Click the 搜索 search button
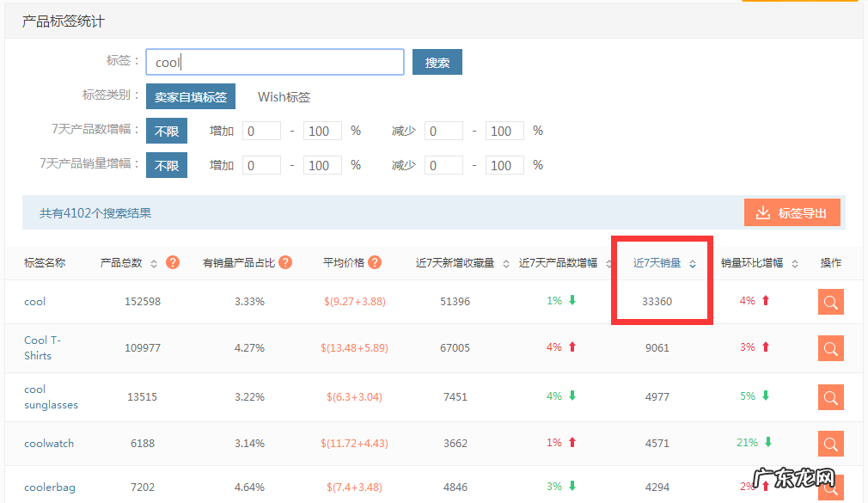This screenshot has height=503, width=868. point(437,61)
